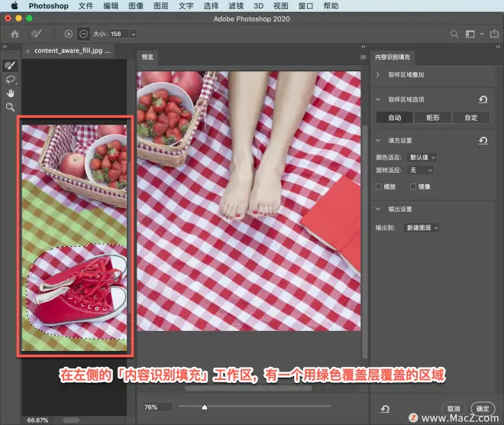Screen dimensions: 504x425
Task: Open the 3D menu
Action: [x=258, y=6]
